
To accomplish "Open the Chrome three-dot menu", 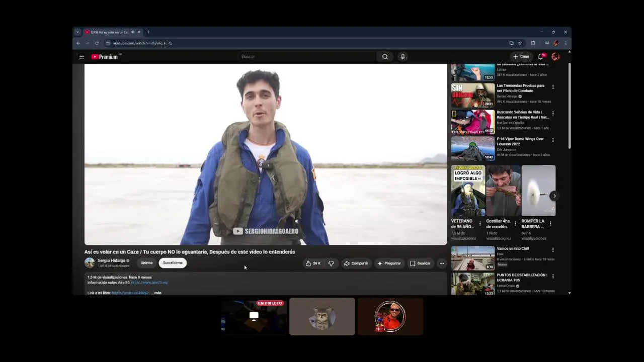I will point(566,43).
